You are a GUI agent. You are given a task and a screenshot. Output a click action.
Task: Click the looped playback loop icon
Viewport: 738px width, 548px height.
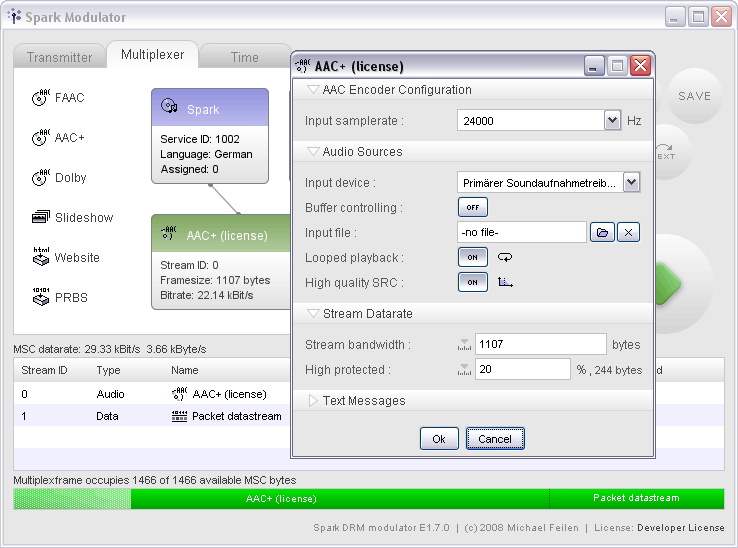505,257
